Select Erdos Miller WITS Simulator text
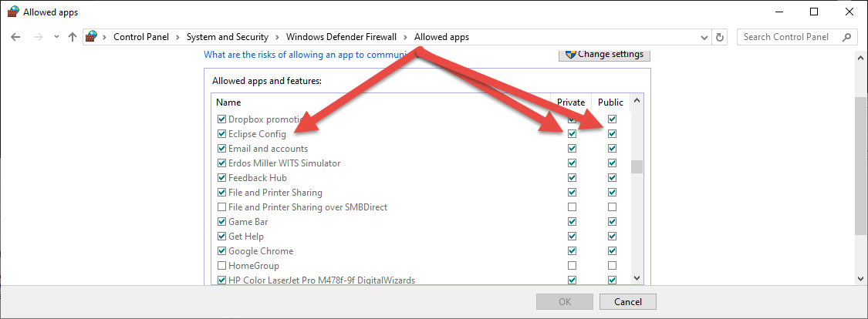This screenshot has height=319, width=868. point(284,163)
